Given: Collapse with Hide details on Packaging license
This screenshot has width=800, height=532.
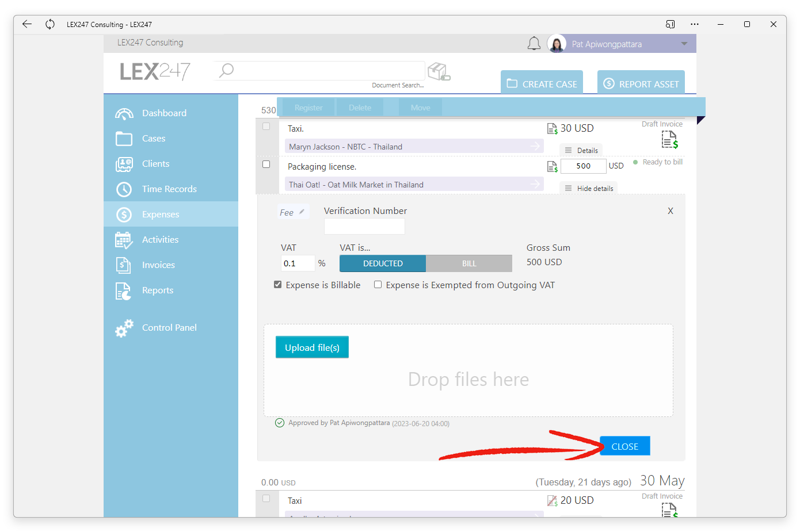Looking at the screenshot, I should click(x=589, y=188).
